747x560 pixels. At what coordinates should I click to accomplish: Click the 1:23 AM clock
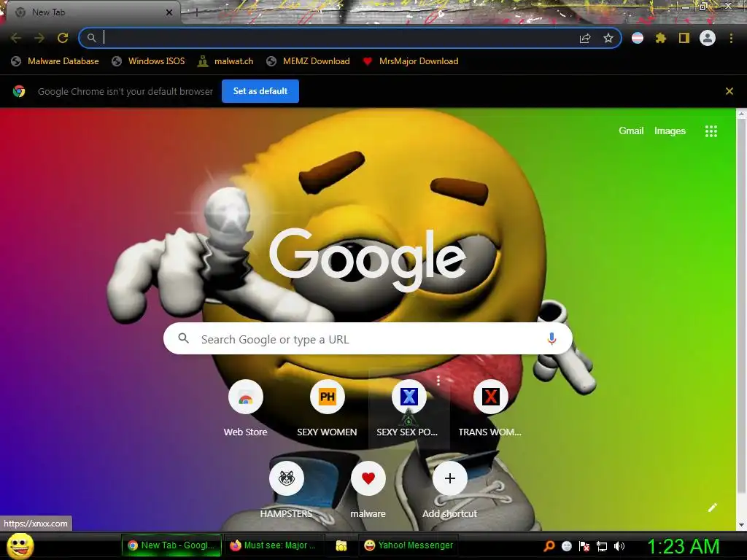[x=683, y=546]
